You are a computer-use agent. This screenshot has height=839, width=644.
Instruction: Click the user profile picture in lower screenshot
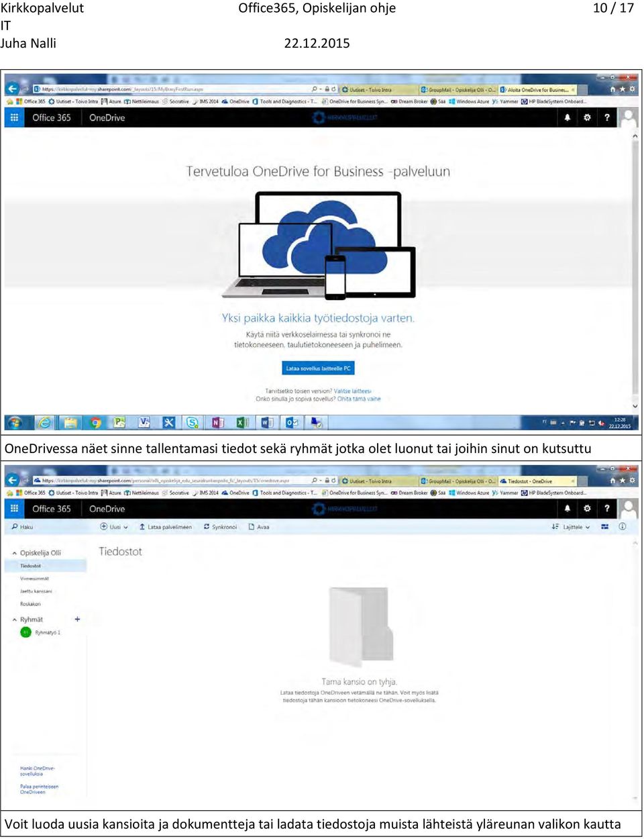(x=628, y=509)
